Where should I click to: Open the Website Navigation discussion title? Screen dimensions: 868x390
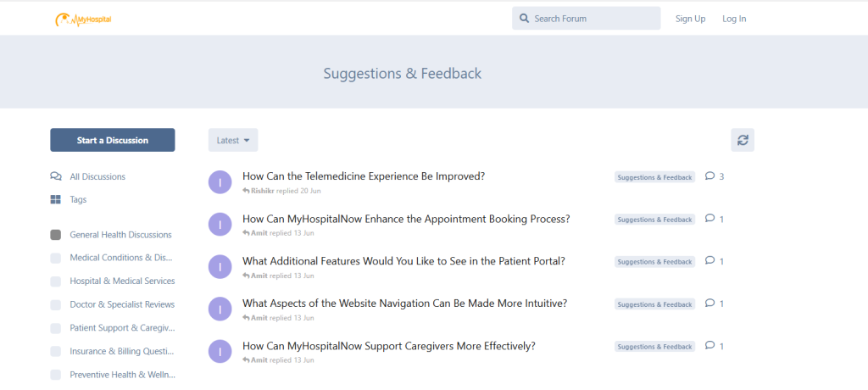(404, 304)
